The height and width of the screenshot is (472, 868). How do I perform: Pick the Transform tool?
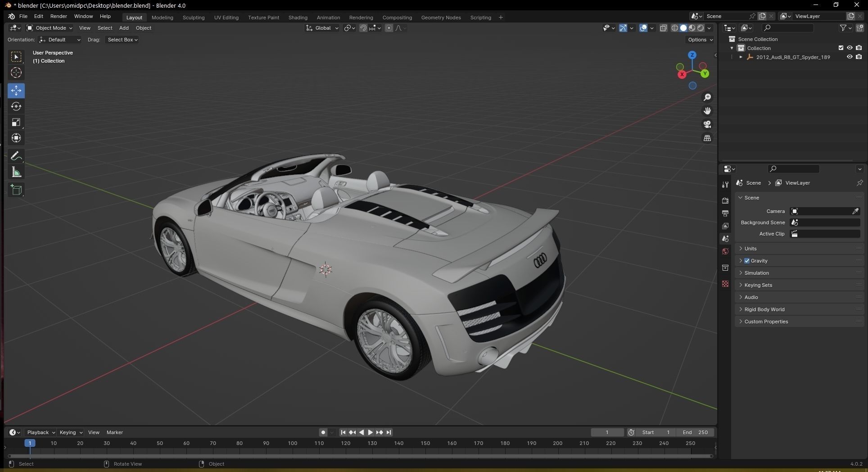pos(16,138)
